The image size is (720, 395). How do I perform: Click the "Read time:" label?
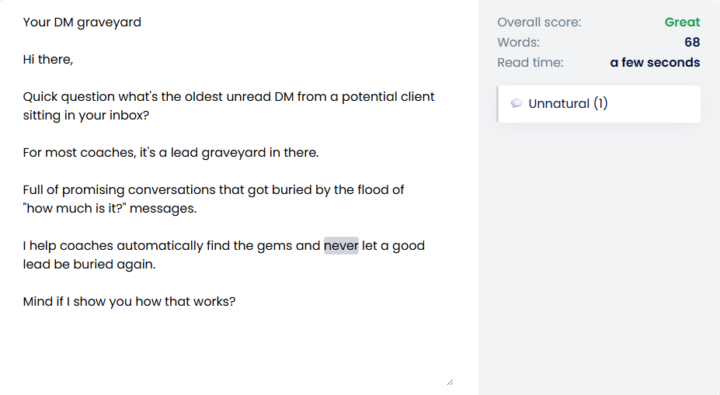coord(530,62)
